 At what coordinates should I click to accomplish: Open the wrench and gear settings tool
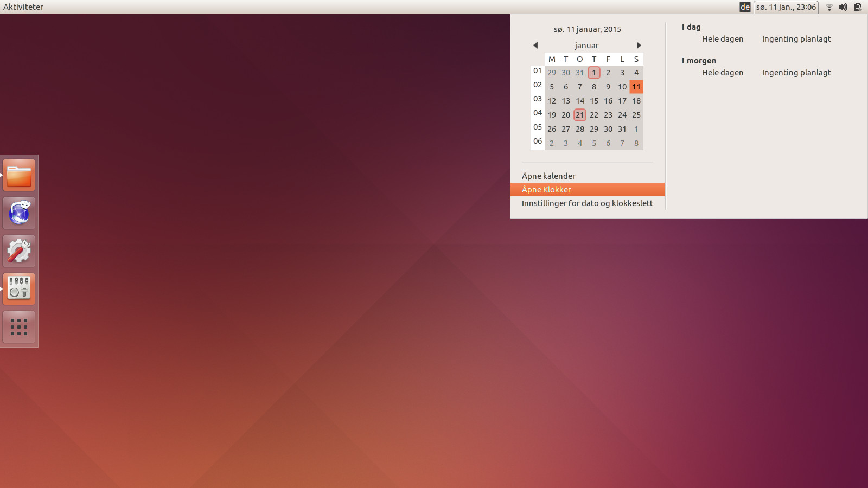[19, 251]
